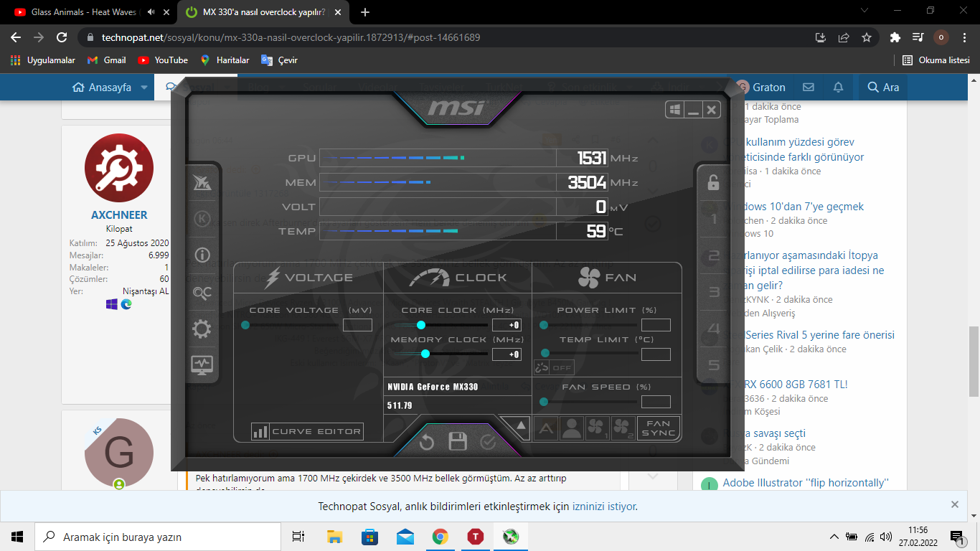Expand the Afterburner GPU selection triangle

(521, 426)
